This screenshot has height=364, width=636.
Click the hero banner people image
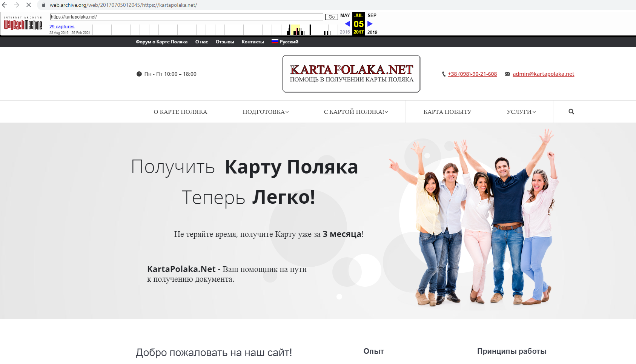(x=475, y=218)
